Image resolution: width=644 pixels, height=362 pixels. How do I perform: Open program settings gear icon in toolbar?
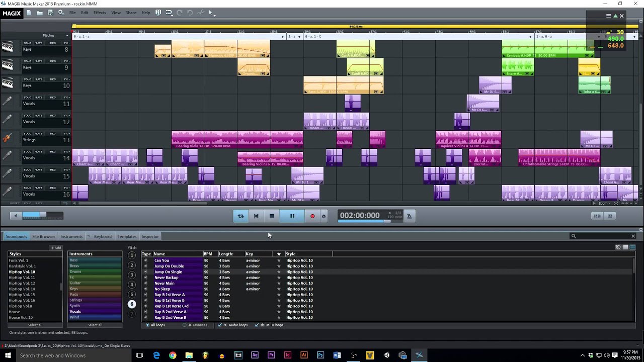(61, 13)
